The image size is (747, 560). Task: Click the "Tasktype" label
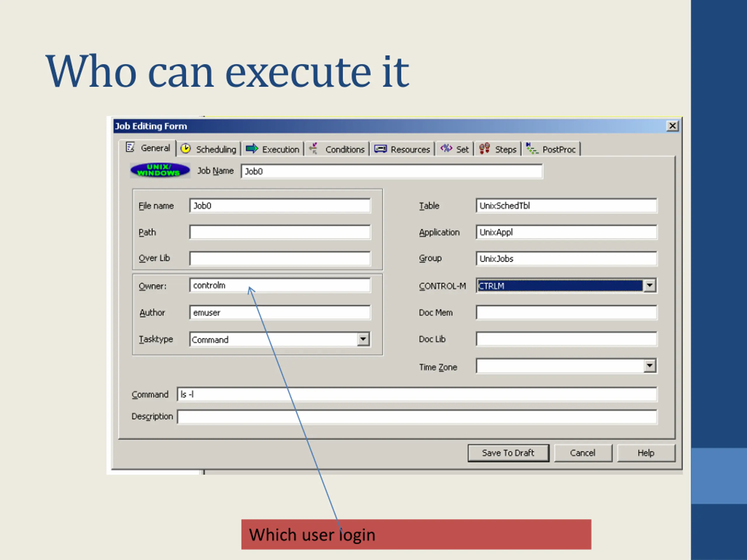pyautogui.click(x=156, y=339)
